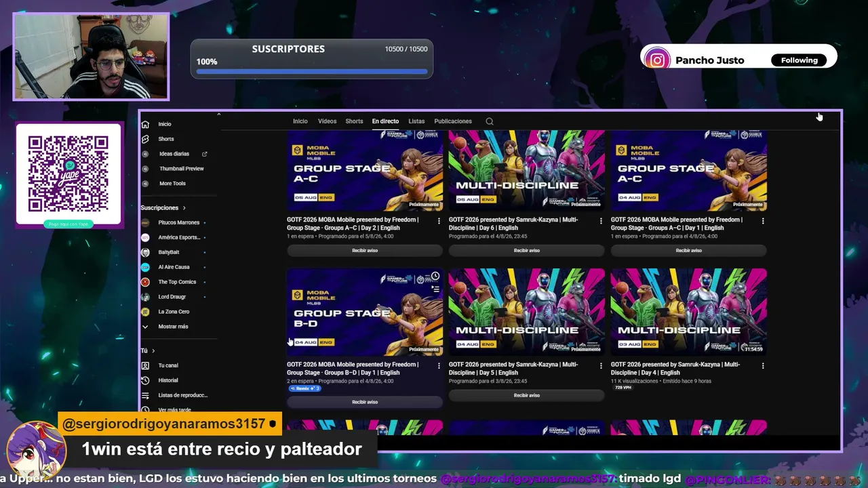Open Ideas diarias extension icon

(145, 154)
